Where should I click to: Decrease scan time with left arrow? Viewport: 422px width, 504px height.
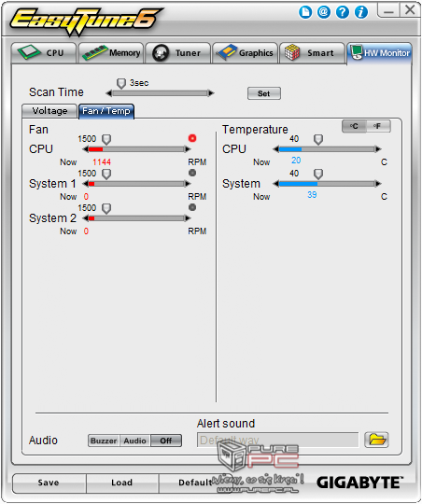108,93
